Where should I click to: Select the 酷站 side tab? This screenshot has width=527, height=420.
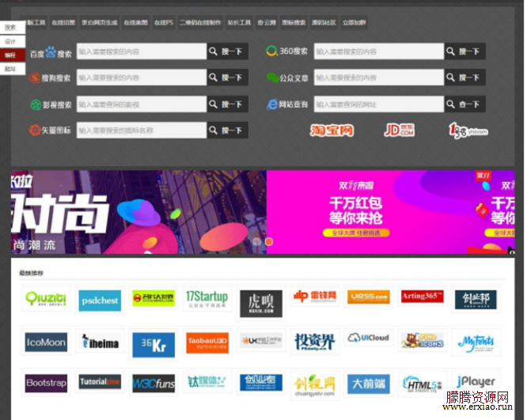click(13, 69)
